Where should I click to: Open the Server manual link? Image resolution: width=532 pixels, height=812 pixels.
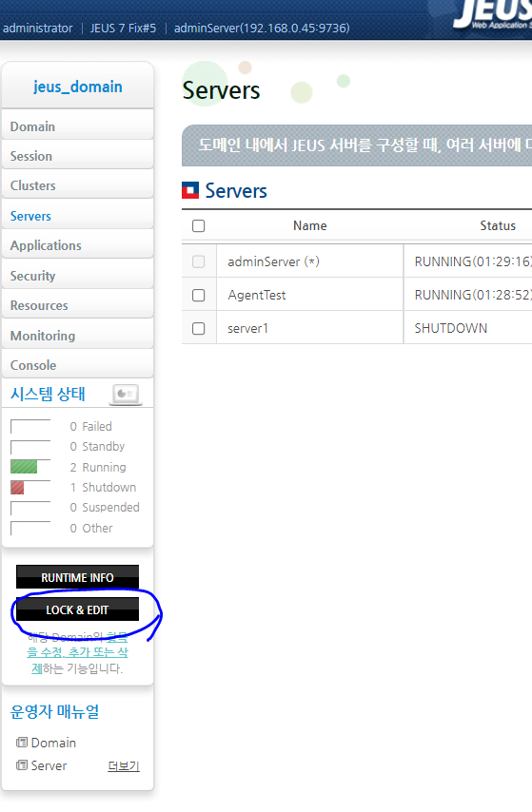(x=49, y=765)
